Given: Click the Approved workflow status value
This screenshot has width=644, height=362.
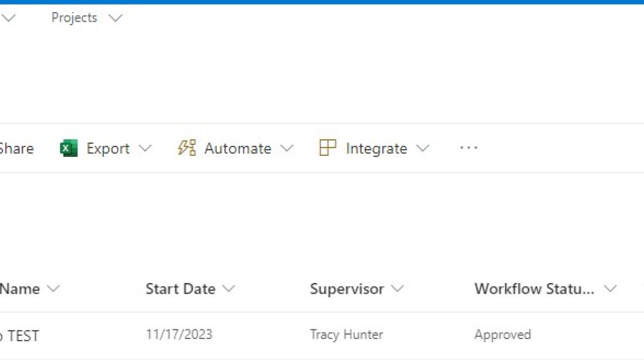Looking at the screenshot, I should point(502,335).
